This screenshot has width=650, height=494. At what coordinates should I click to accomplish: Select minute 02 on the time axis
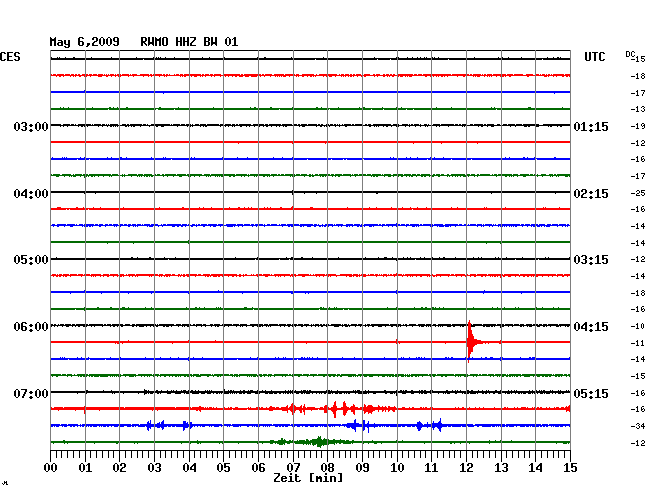pos(119,467)
